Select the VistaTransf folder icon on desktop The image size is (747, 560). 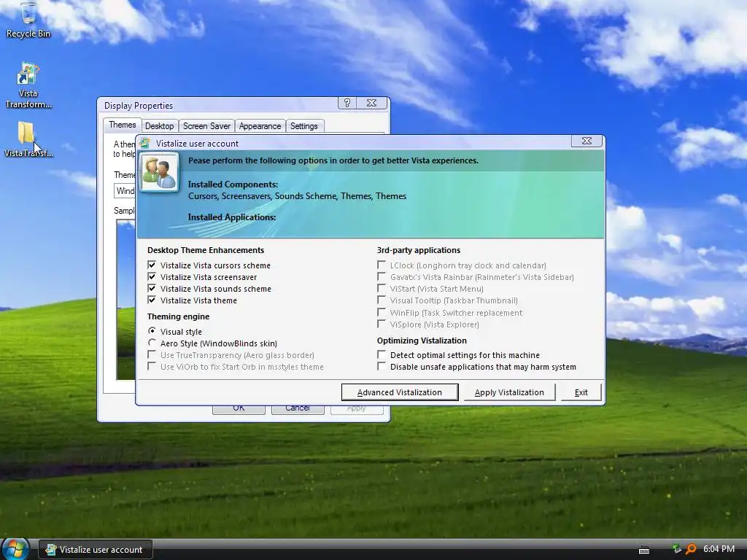pos(28,139)
